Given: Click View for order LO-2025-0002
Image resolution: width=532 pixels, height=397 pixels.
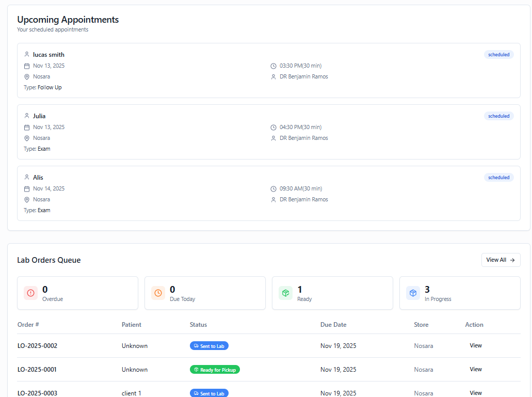Looking at the screenshot, I should click(x=475, y=345).
